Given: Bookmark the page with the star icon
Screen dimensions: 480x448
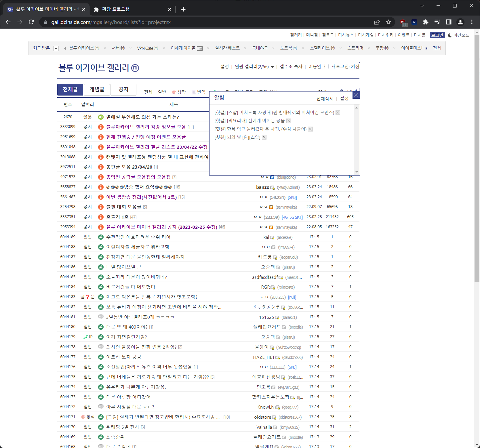Looking at the screenshot, I should (x=388, y=22).
